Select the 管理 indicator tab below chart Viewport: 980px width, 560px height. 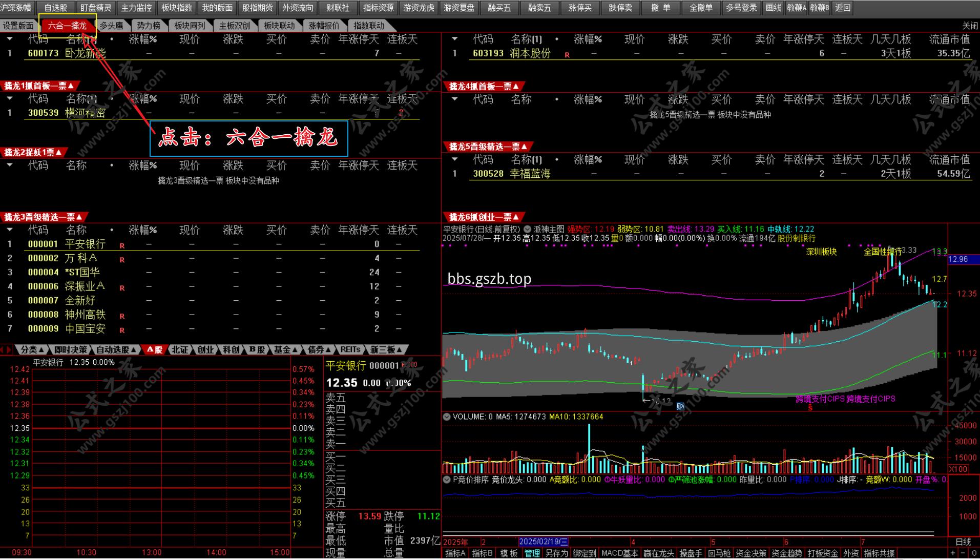[532, 553]
